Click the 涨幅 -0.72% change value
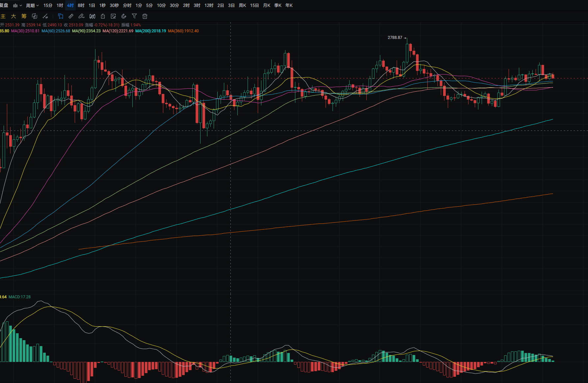 [x=102, y=25]
